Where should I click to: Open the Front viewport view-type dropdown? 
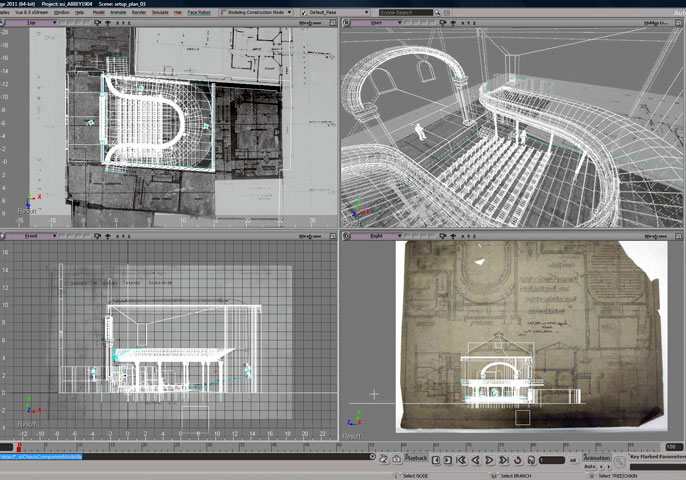click(x=32, y=236)
